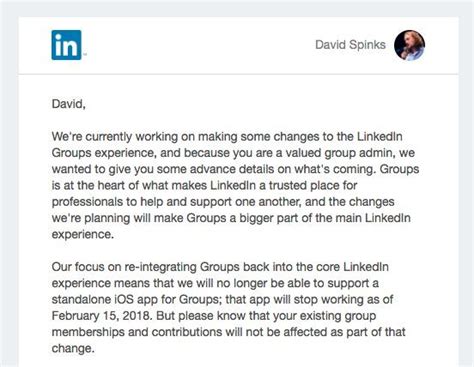The image size is (474, 367).
Task: Click the words "existing group"
Action: click(x=338, y=316)
